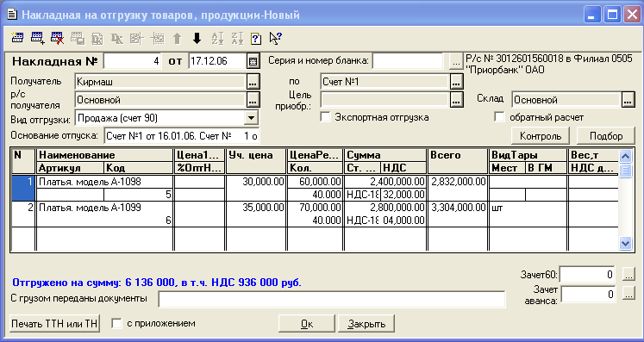Click the ЦенаРе... cell 70,000.00
Image resolution: width=644 pixels, height=342 pixels.
coord(316,208)
